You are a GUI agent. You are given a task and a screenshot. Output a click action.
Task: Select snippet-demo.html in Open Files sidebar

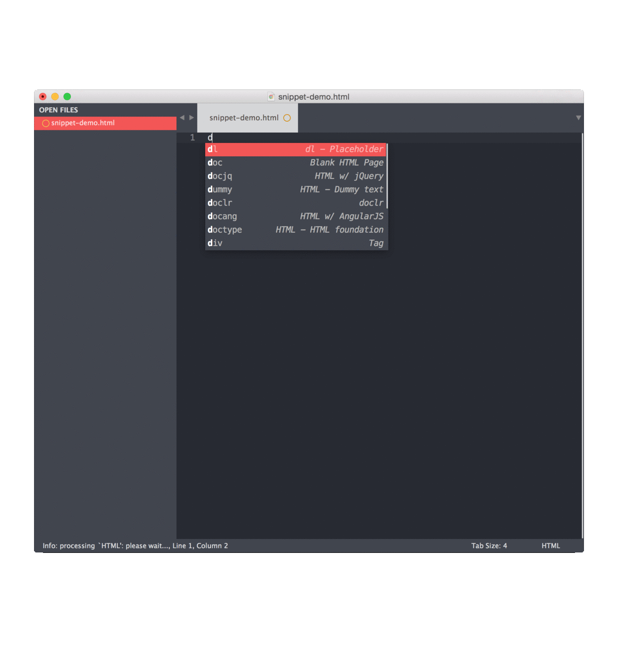[83, 123]
